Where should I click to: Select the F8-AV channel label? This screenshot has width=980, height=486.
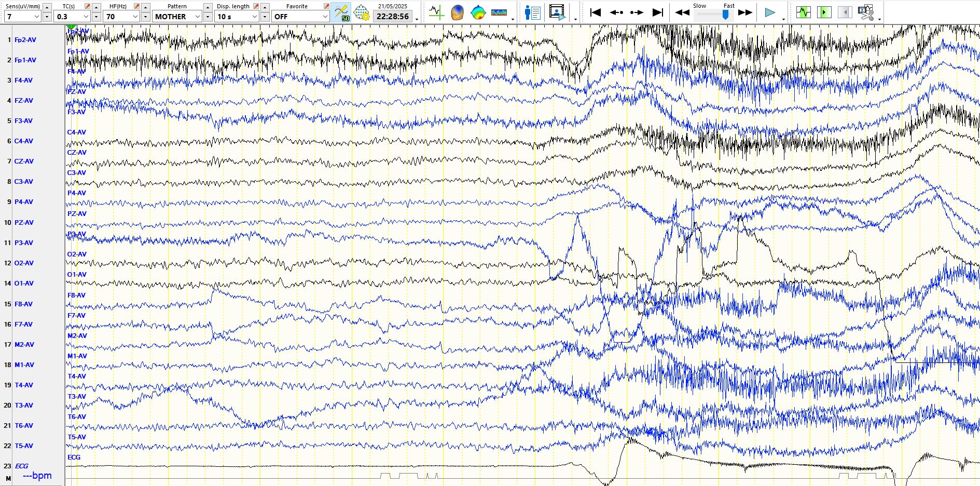point(23,304)
